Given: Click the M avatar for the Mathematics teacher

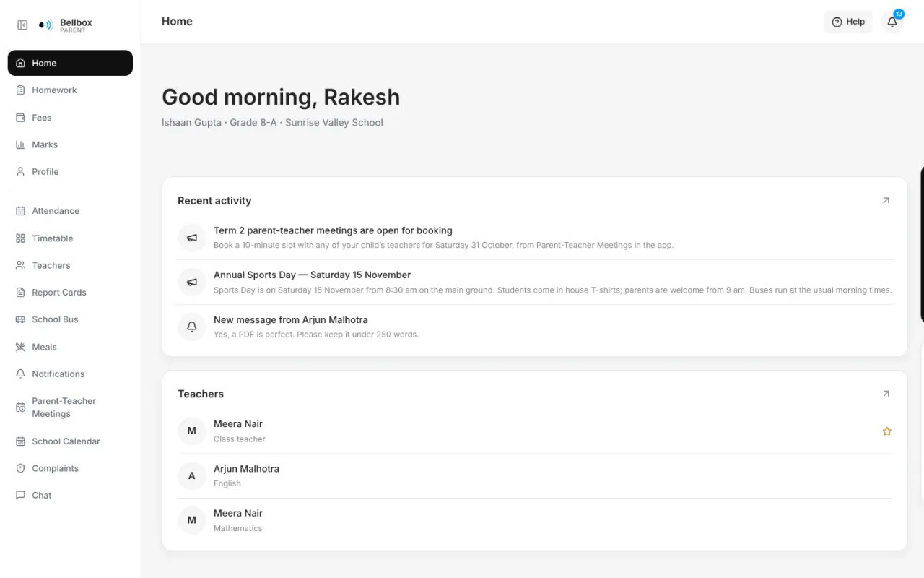Looking at the screenshot, I should (192, 520).
